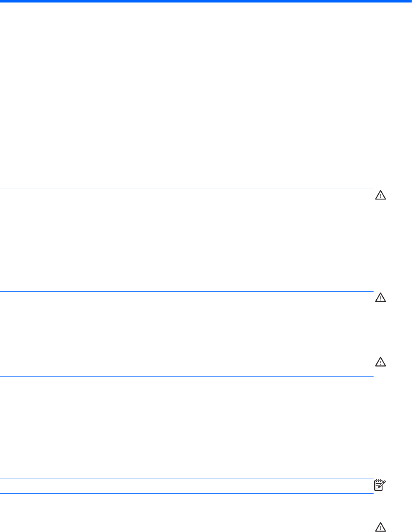
Task: Click the blank area left of the third warning icon
Action: (x=187, y=357)
